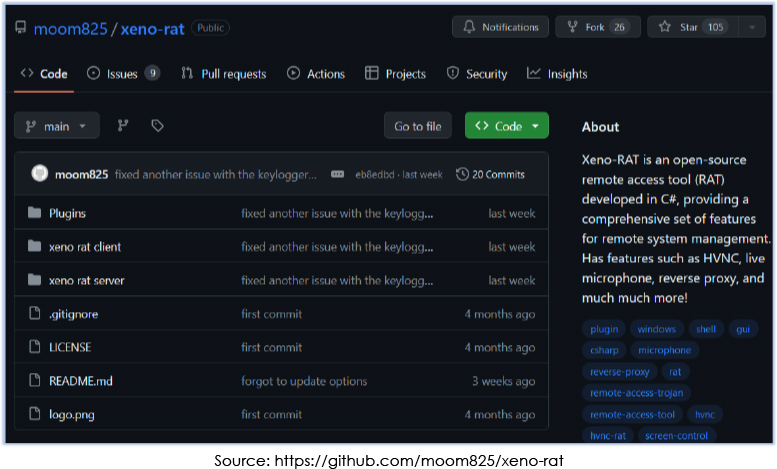Open the Security tab

coord(477,74)
